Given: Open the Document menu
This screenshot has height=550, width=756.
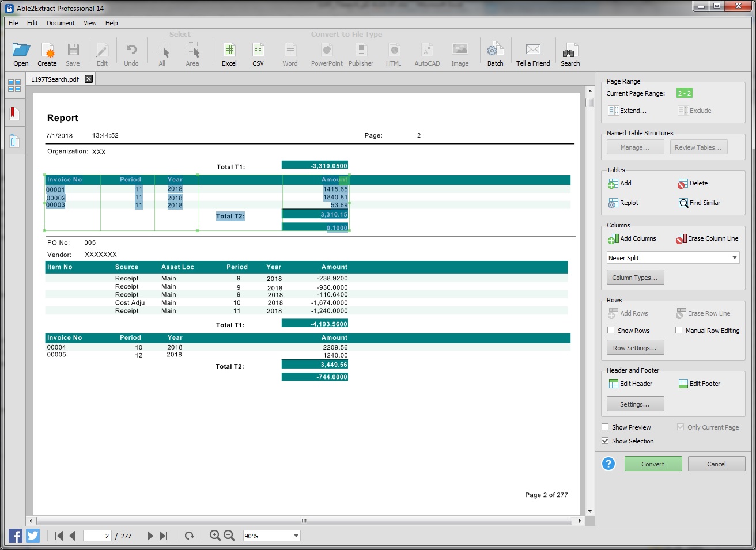Looking at the screenshot, I should pos(61,23).
